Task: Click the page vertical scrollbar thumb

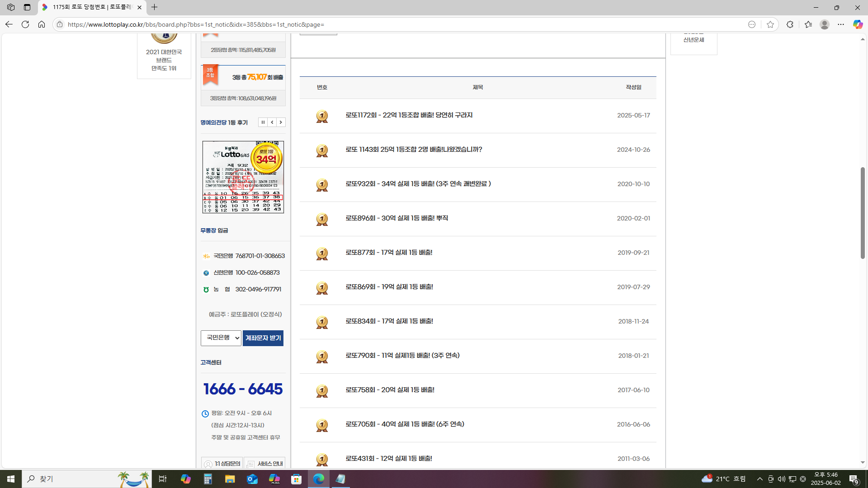Action: click(863, 212)
